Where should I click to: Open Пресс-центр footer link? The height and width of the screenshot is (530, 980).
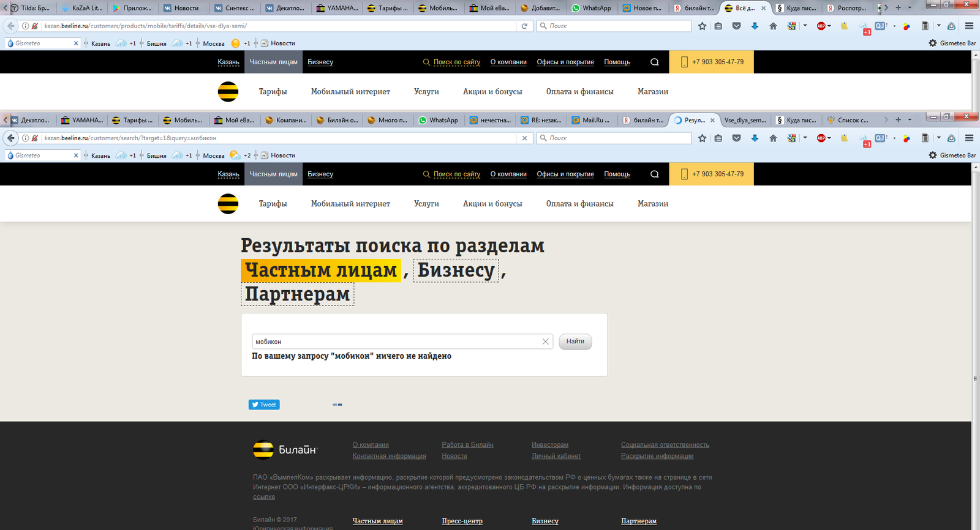pos(462,521)
